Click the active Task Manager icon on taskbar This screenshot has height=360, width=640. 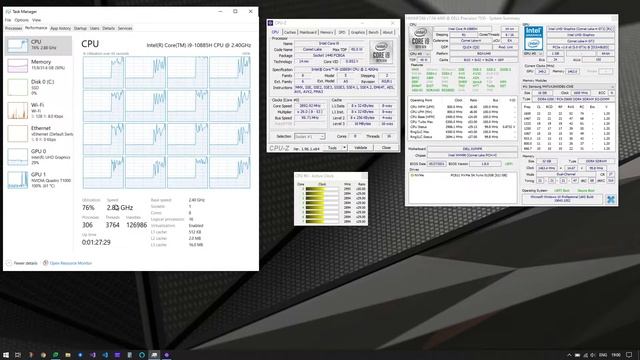coord(154,355)
